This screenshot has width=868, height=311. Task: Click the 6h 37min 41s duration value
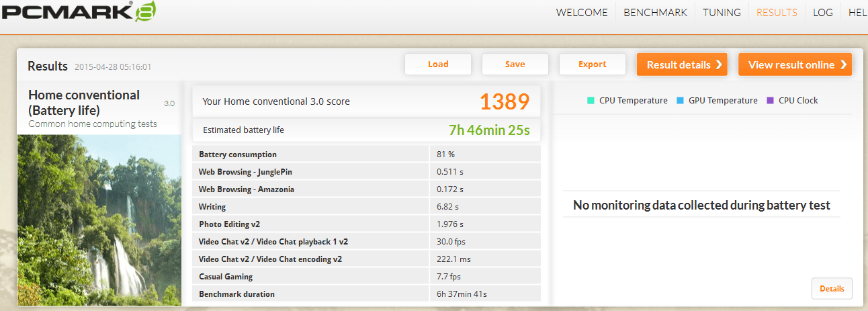tap(462, 294)
